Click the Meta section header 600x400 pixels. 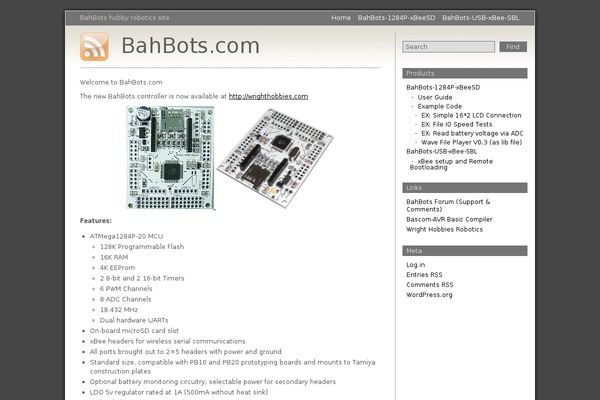click(x=465, y=251)
